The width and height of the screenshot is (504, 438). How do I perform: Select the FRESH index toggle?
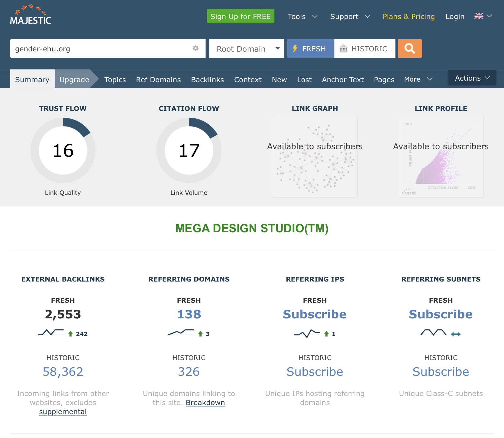[310, 48]
